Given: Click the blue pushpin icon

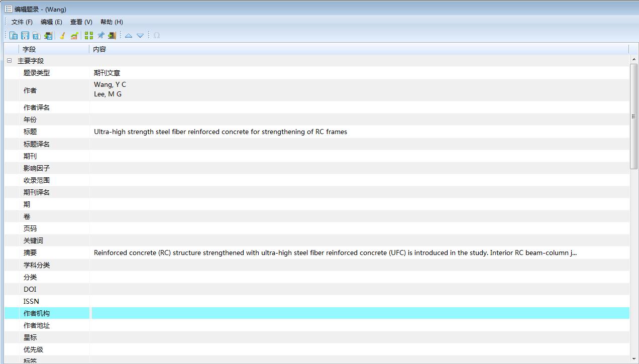Looking at the screenshot, I should click(101, 36).
